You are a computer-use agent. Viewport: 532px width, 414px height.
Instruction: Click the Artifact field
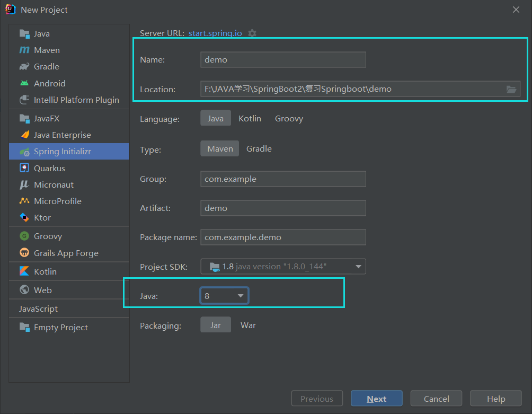(x=283, y=208)
